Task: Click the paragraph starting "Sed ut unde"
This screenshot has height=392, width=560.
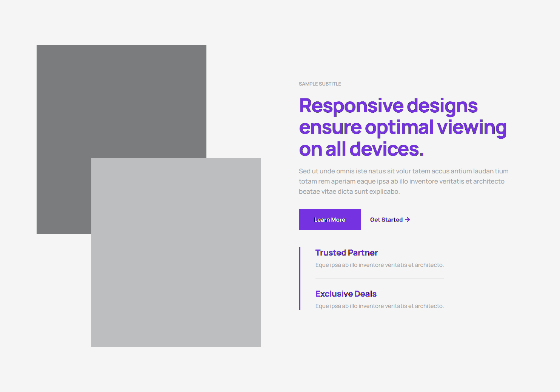Action: pyautogui.click(x=403, y=181)
